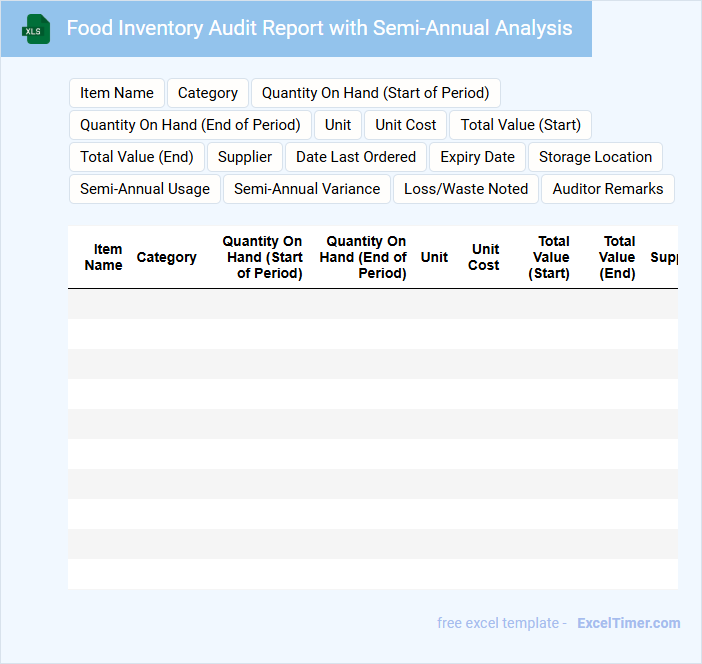Click the green XLS file icon
Viewport: 702px width, 664px height.
pyautogui.click(x=35, y=29)
